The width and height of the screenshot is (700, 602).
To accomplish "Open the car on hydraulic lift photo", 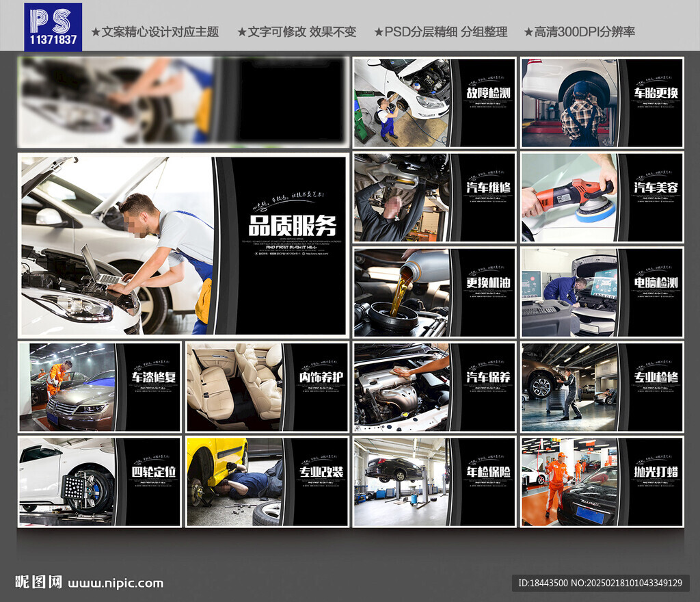I will tap(402, 482).
